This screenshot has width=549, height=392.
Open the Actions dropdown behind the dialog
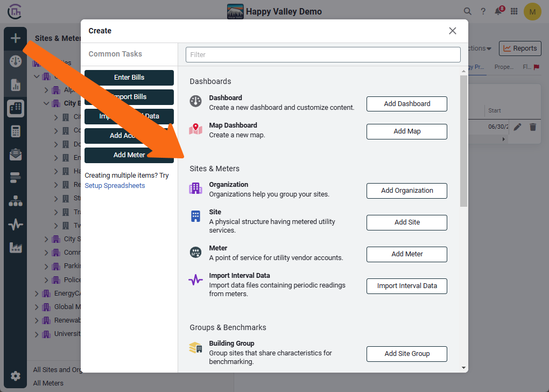[480, 48]
